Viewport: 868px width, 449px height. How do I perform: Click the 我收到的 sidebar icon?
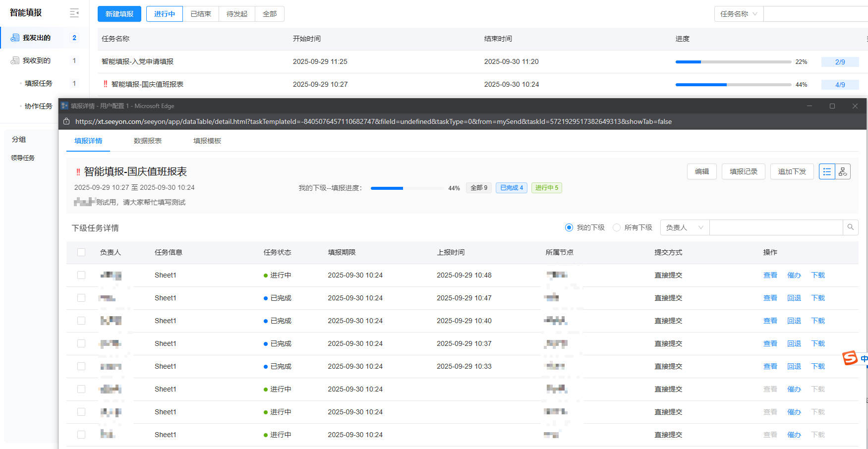[x=15, y=60]
